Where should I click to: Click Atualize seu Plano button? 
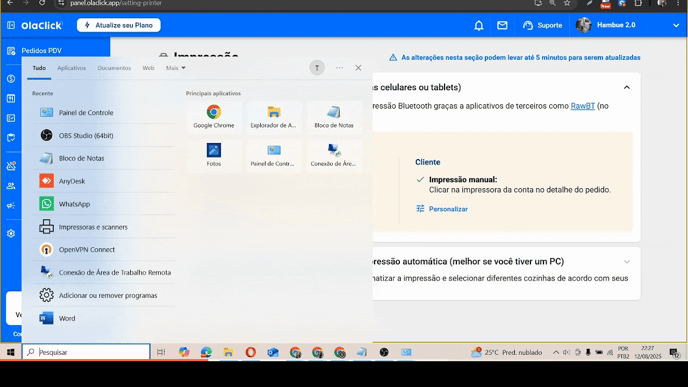coord(119,25)
